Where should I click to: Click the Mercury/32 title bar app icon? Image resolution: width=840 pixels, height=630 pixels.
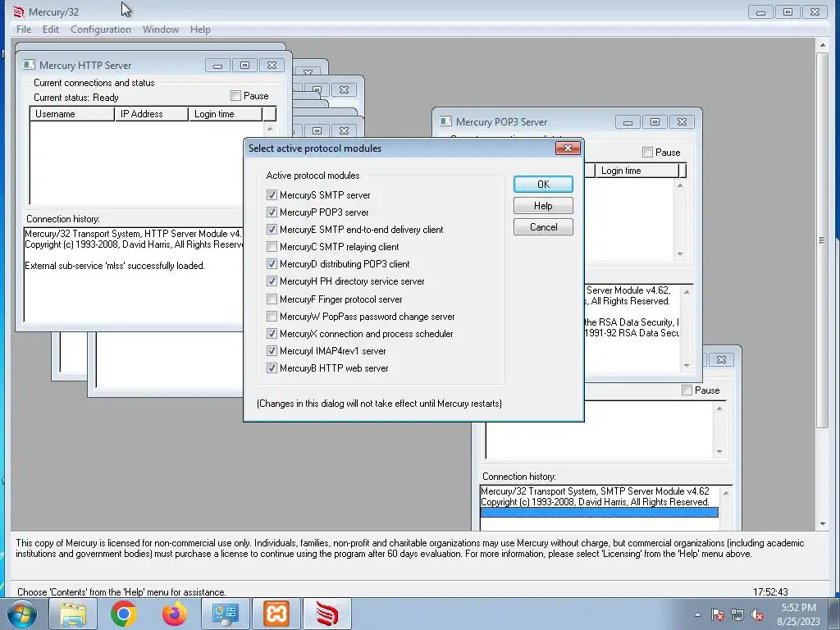coord(19,11)
